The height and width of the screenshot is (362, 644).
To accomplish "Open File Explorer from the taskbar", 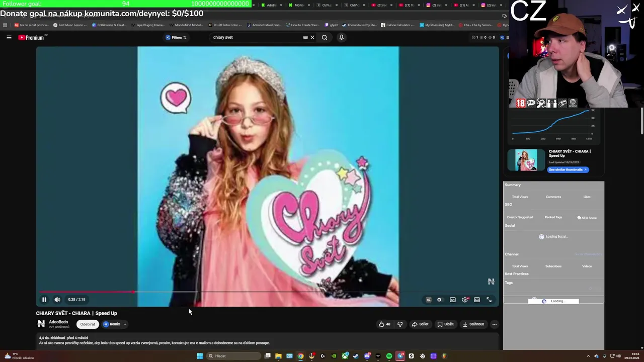I will click(x=278, y=356).
